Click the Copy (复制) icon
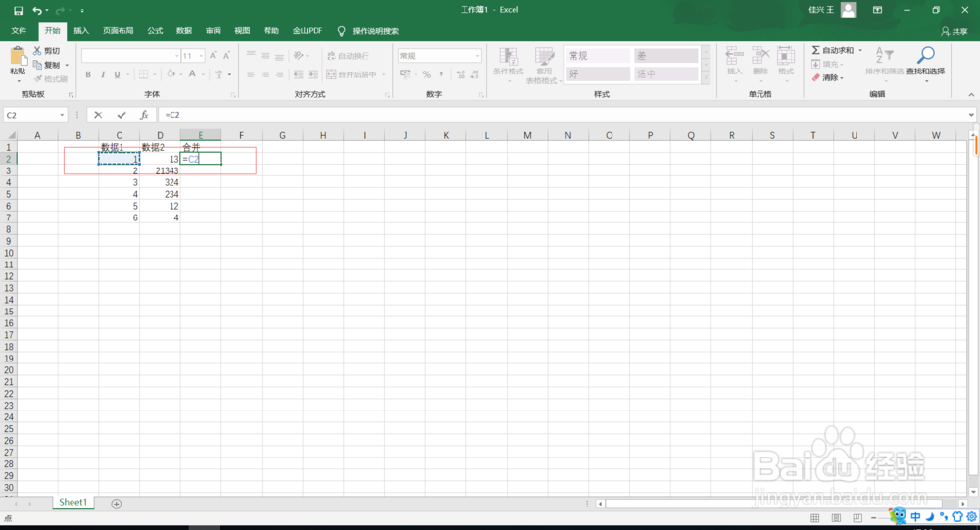The height and width of the screenshot is (530, 980). (x=37, y=65)
